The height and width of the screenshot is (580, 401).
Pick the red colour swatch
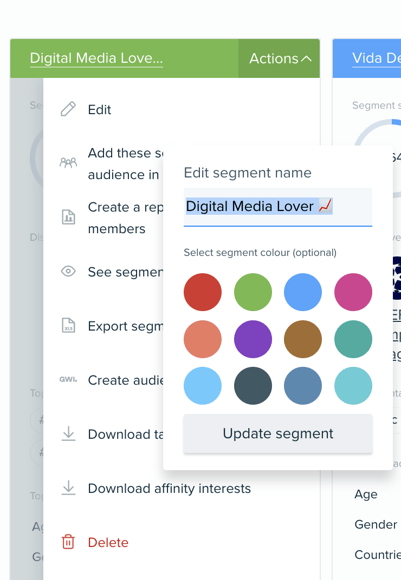pos(203,292)
